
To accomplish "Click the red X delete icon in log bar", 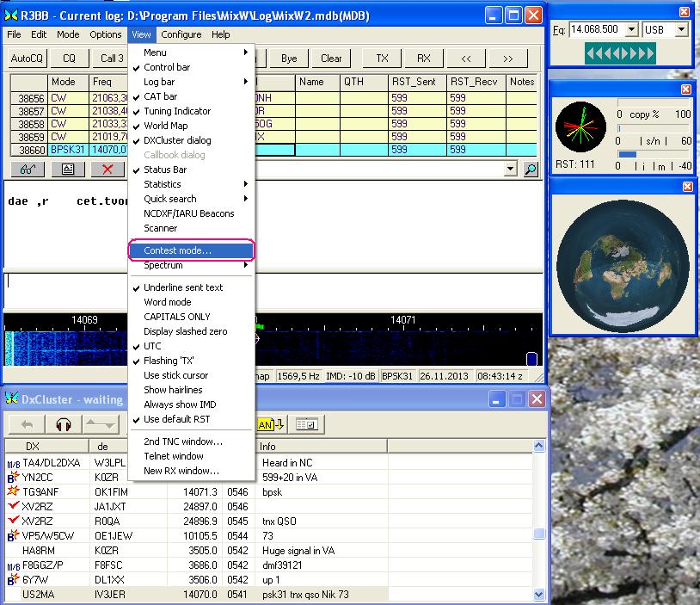I will click(x=107, y=170).
